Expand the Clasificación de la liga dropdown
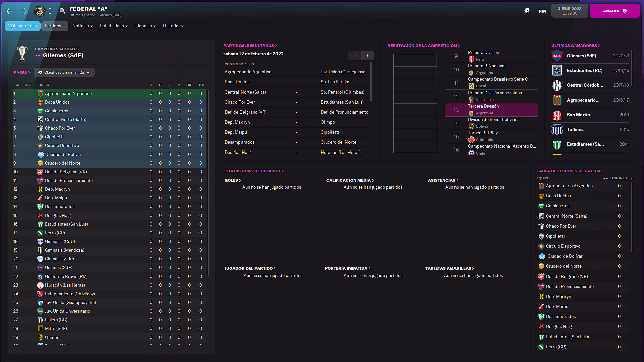Image resolution: width=644 pixels, height=362 pixels. 64,72
